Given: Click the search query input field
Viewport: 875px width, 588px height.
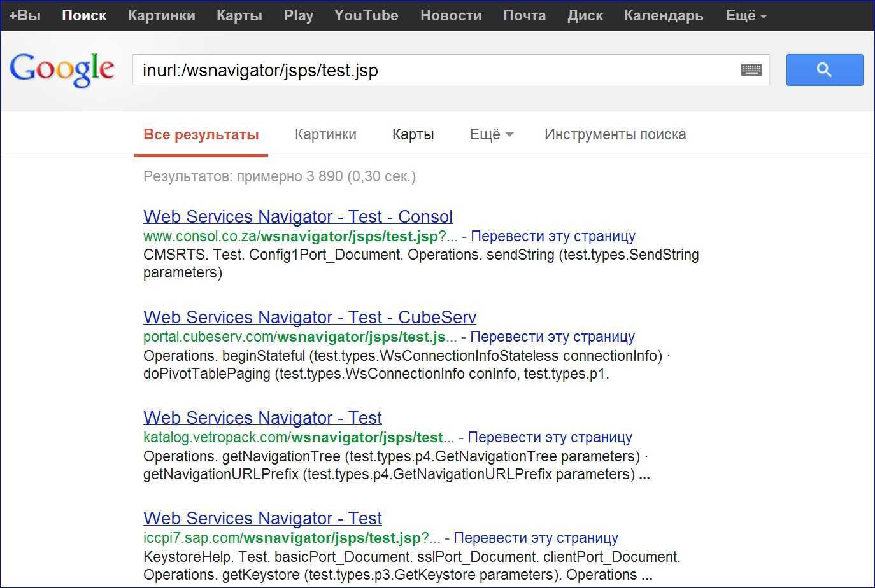Looking at the screenshot, I should pos(433,70).
